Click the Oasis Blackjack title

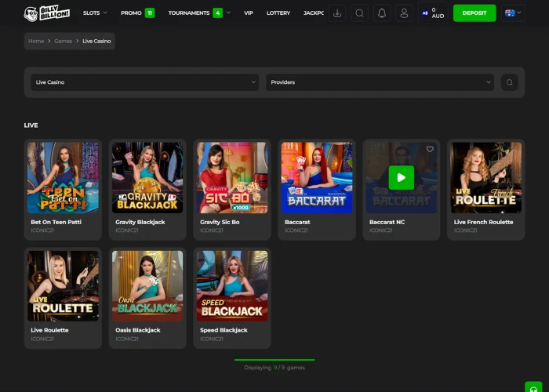tap(138, 330)
